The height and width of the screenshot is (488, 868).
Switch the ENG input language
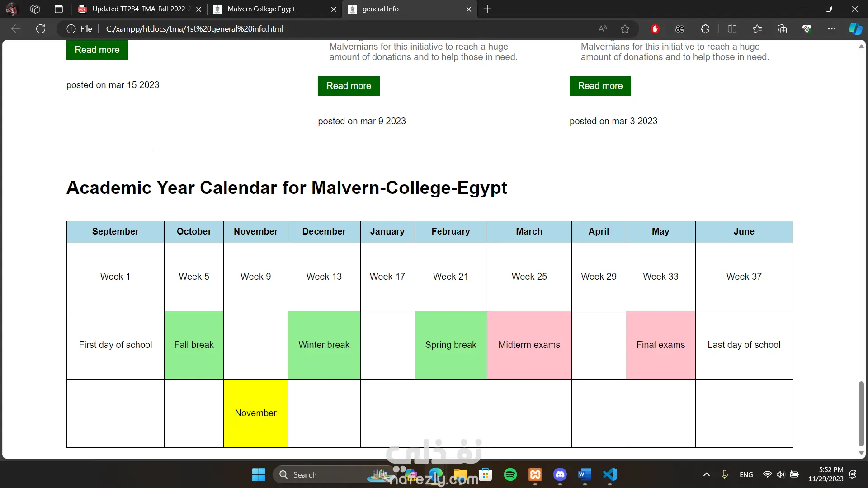746,475
